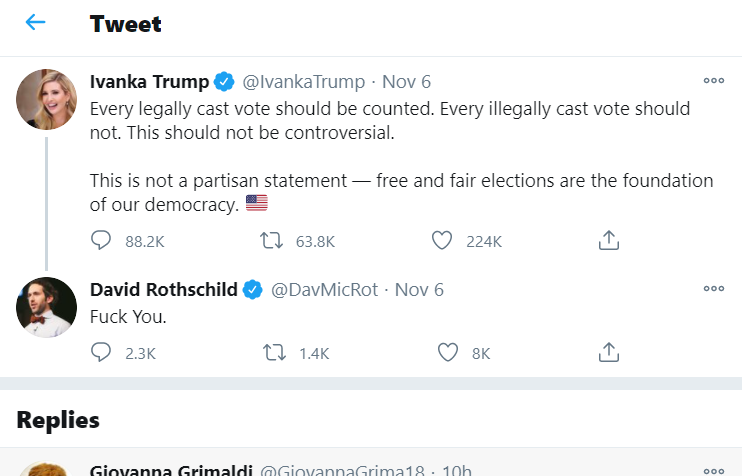
Task: Open David Rothschild's profile picture
Action: click(x=46, y=308)
